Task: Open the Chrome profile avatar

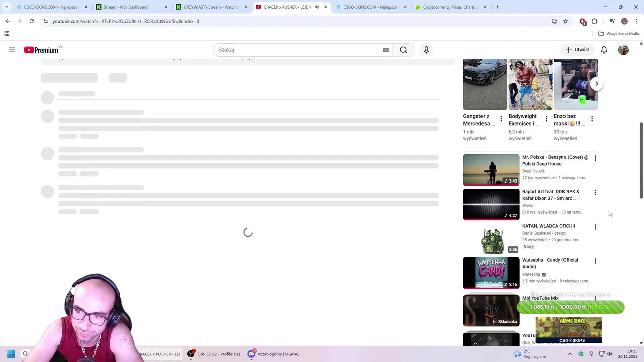Action: pos(624,21)
